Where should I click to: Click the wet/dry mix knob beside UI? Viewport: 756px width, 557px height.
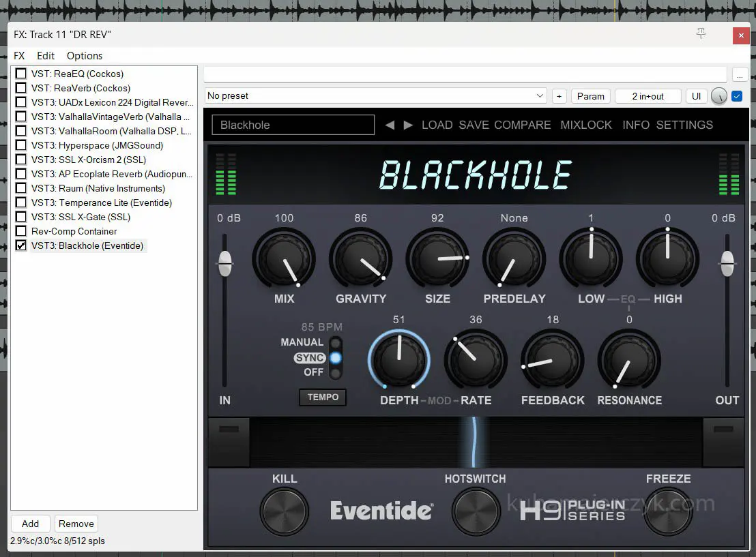(718, 96)
